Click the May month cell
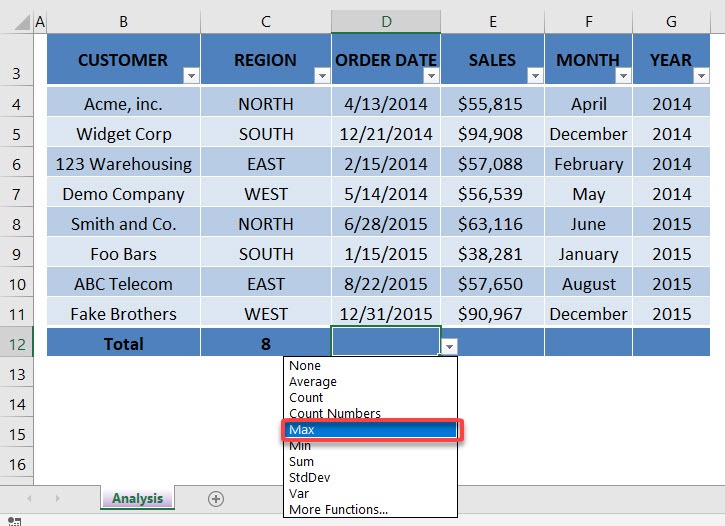Image resolution: width=725 pixels, height=526 pixels. [589, 194]
